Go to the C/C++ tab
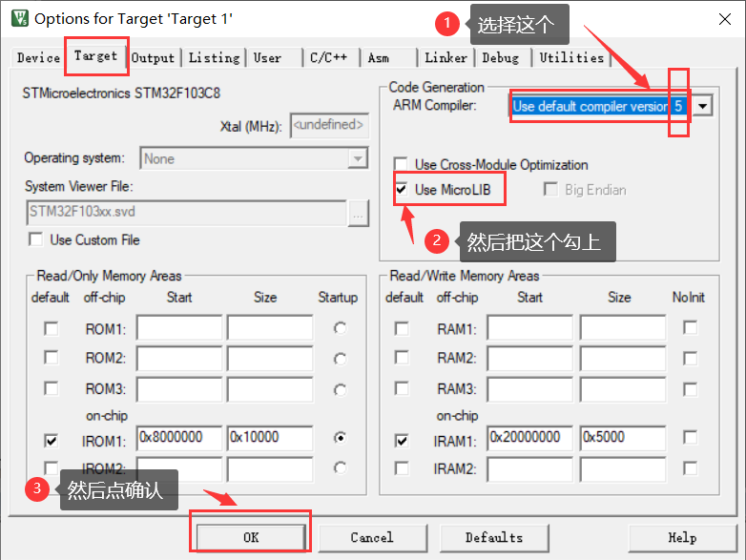This screenshot has width=746, height=560. (x=329, y=58)
